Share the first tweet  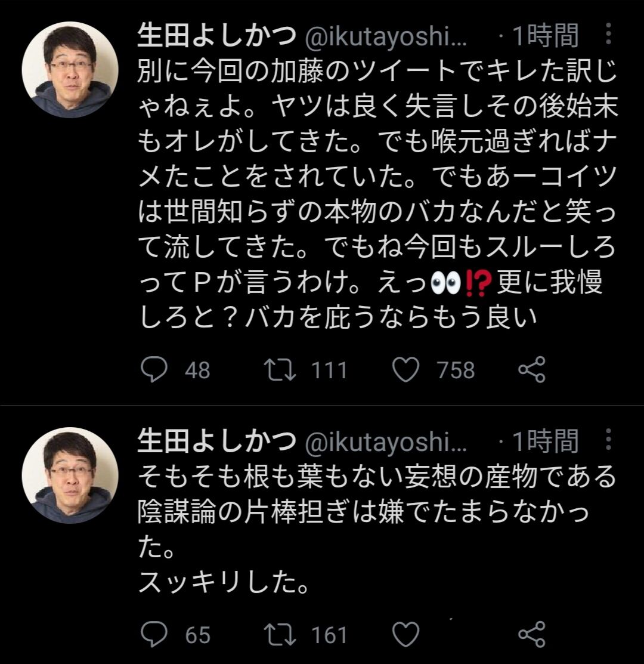(532, 369)
